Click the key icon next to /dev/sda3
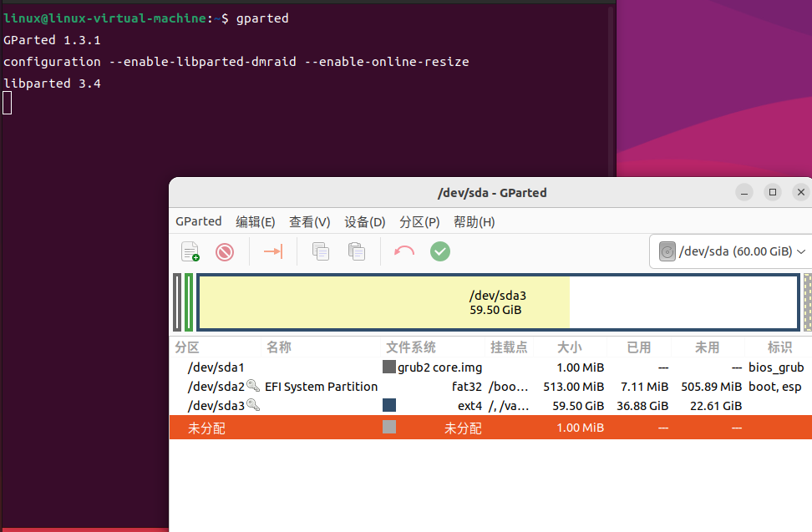 pos(253,405)
